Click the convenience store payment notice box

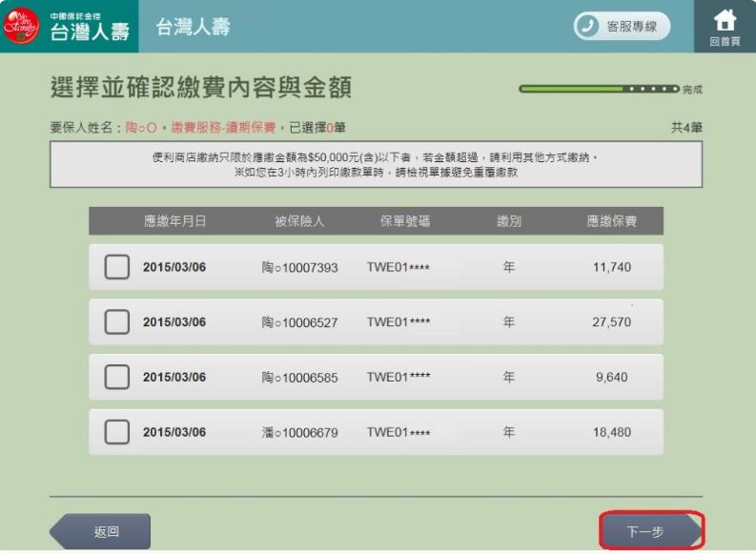pos(376,164)
